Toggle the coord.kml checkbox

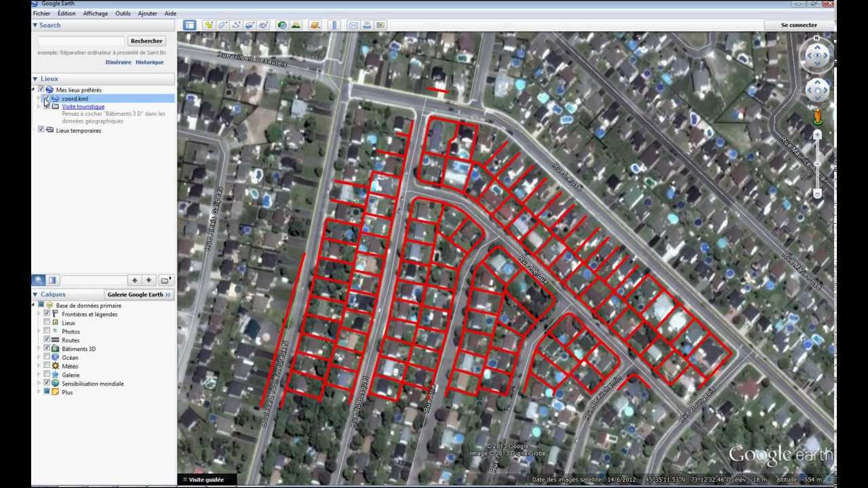(46, 98)
